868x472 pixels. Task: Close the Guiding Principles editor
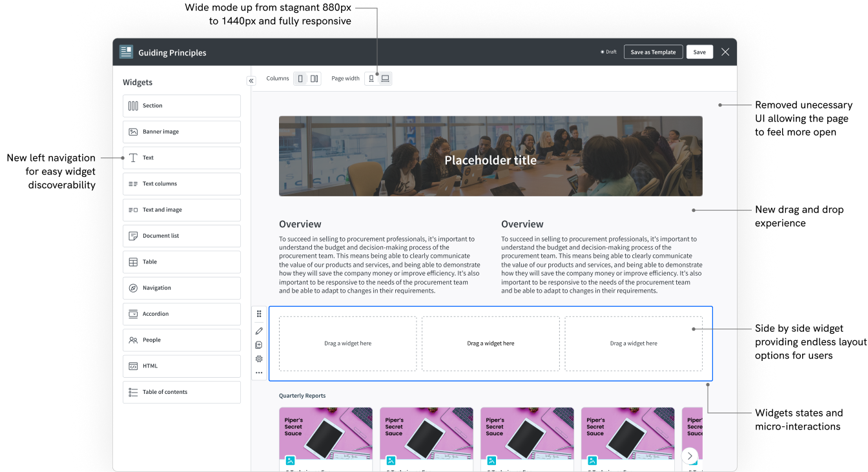pos(725,52)
